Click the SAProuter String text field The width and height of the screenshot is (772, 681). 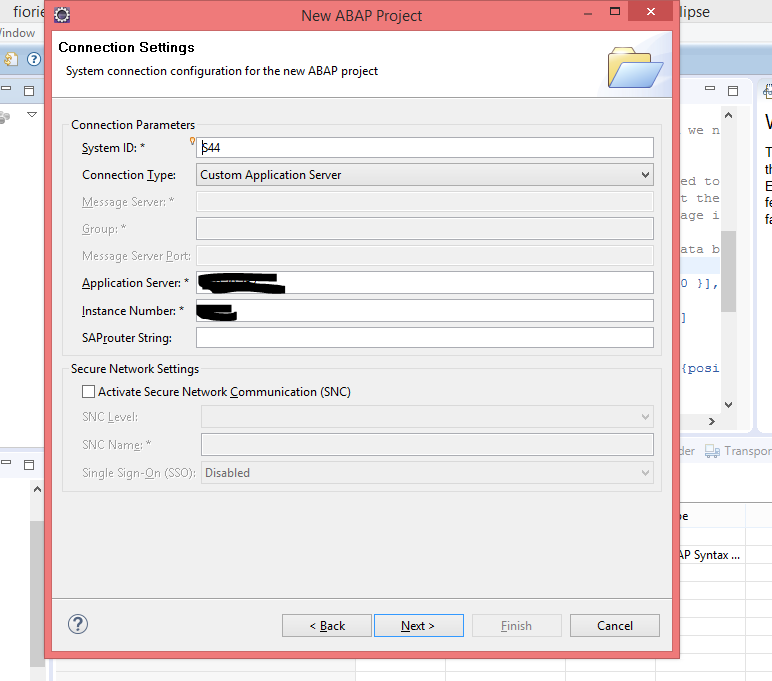click(x=425, y=338)
